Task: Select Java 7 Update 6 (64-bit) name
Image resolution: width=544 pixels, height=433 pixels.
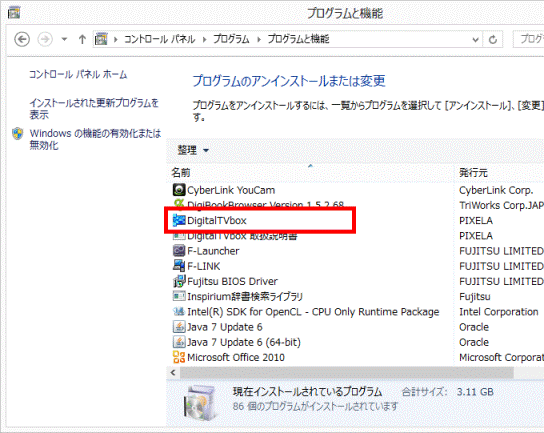Action: pyautogui.click(x=244, y=342)
